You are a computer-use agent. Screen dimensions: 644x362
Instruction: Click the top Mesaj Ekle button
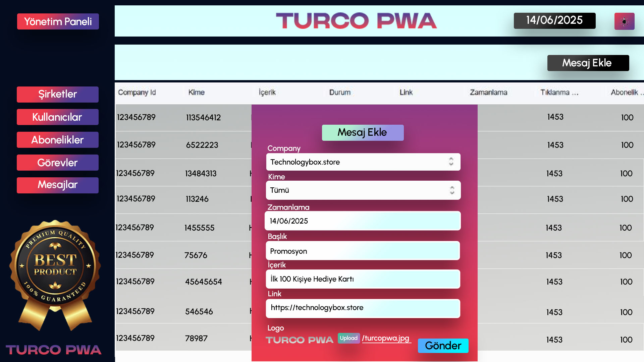click(588, 63)
